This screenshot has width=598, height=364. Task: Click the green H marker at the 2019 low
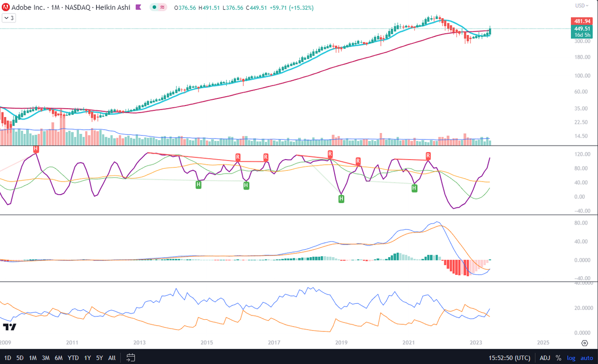341,199
